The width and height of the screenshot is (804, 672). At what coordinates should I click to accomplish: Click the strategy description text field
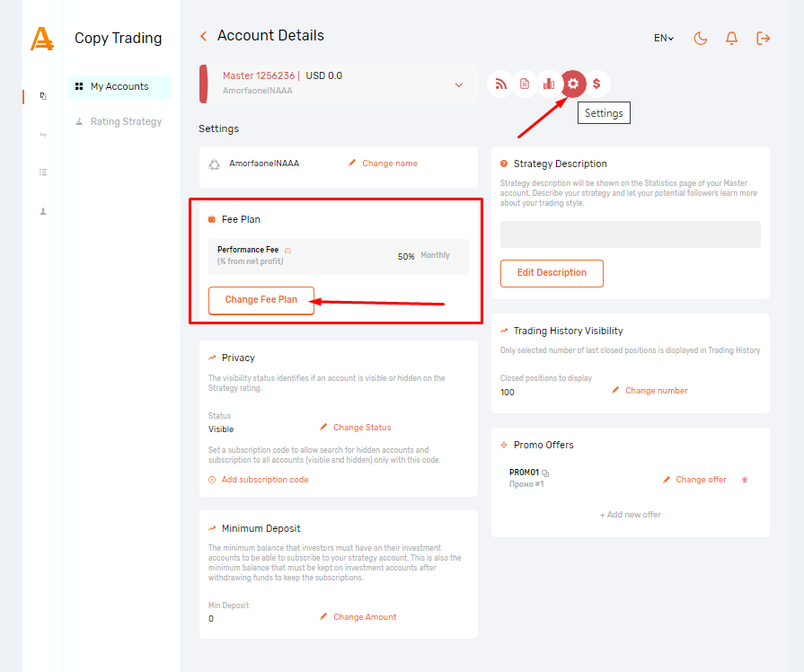pyautogui.click(x=630, y=234)
